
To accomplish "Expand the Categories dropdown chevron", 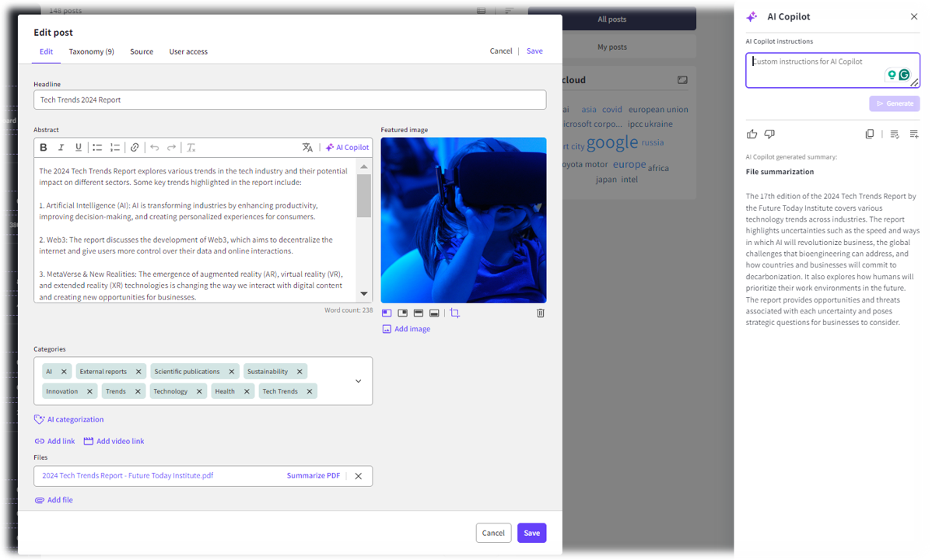I will coord(358,381).
